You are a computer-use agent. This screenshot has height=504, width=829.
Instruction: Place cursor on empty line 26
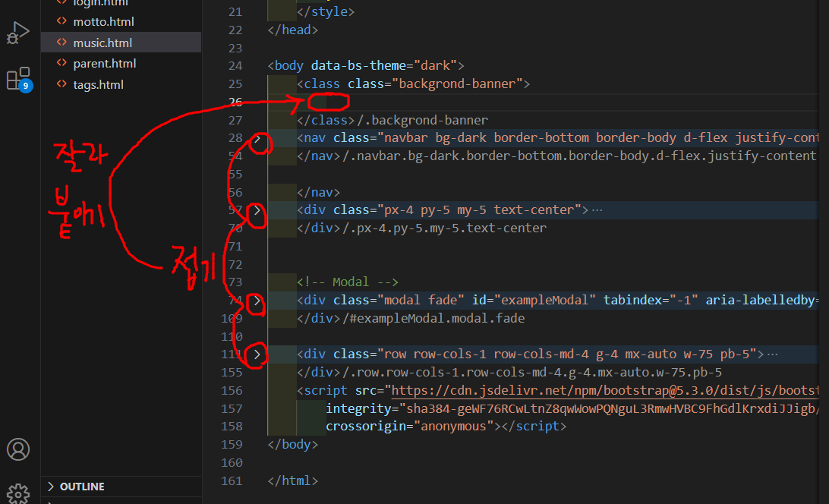pyautogui.click(x=543, y=102)
